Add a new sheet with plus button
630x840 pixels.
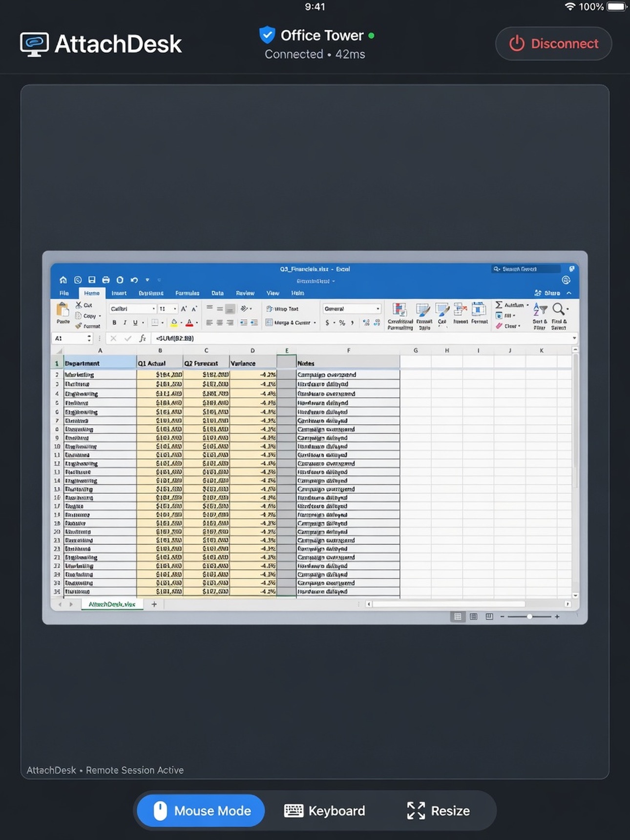click(x=154, y=604)
